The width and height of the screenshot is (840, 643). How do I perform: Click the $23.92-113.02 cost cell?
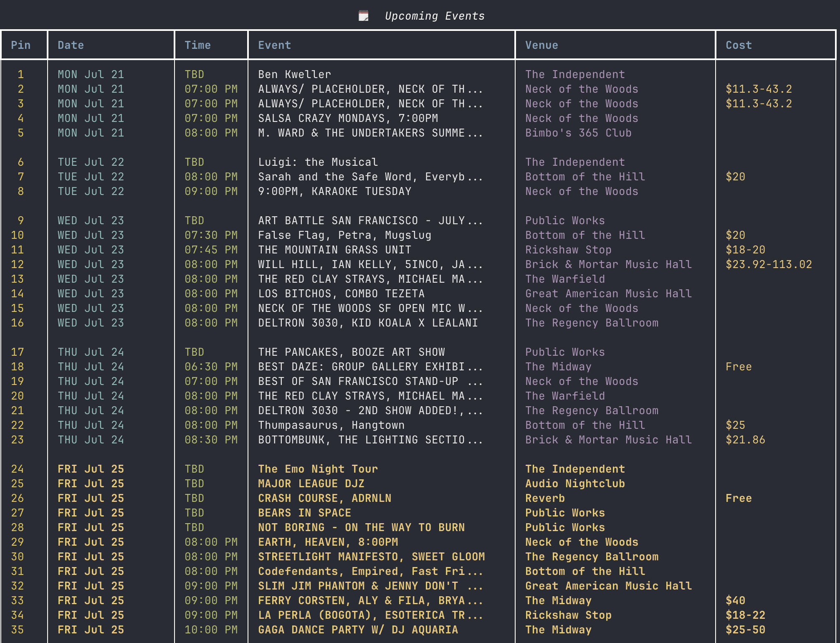click(769, 264)
